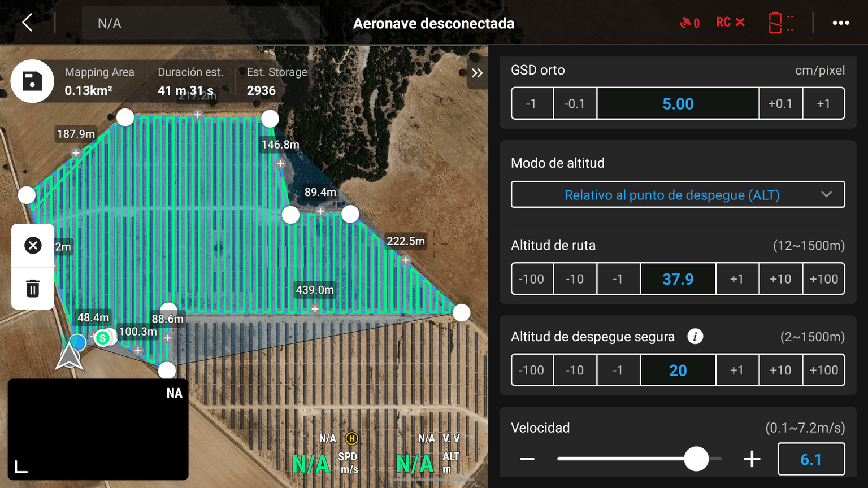Raise safe takeoff altitude by 100
The height and width of the screenshot is (488, 868).
823,370
